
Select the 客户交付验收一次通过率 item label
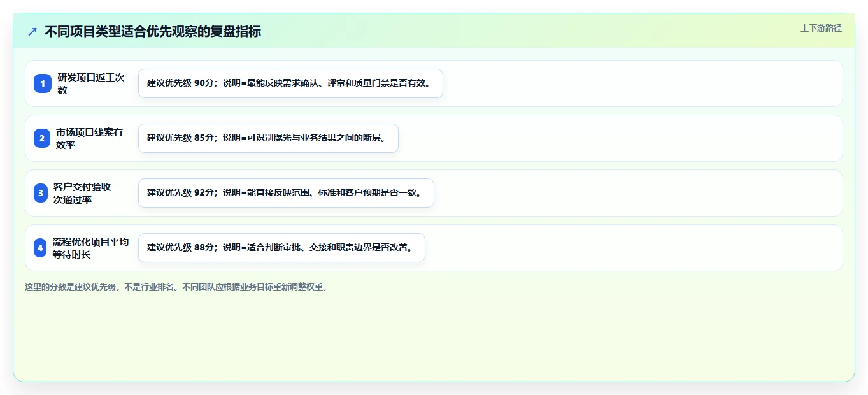pos(87,193)
